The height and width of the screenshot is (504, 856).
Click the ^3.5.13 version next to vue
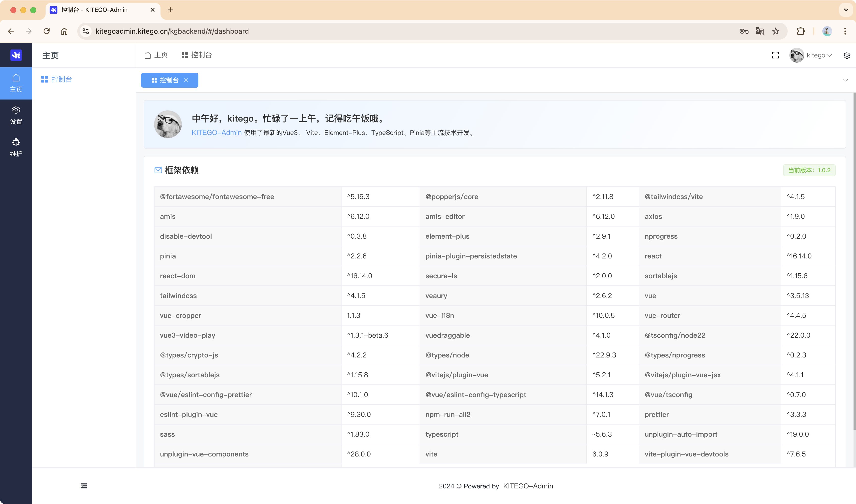pos(808,296)
